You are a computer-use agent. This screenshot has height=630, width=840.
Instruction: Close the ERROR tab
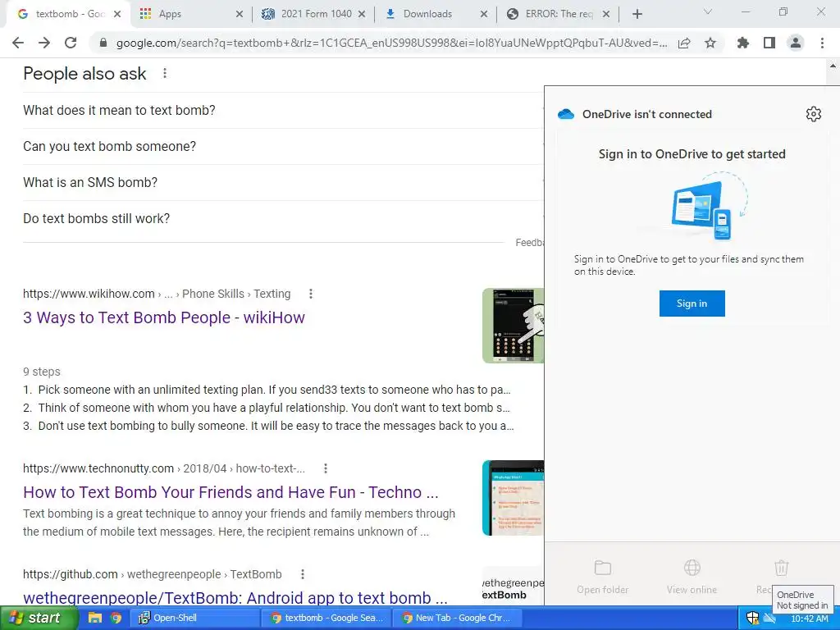(606, 14)
